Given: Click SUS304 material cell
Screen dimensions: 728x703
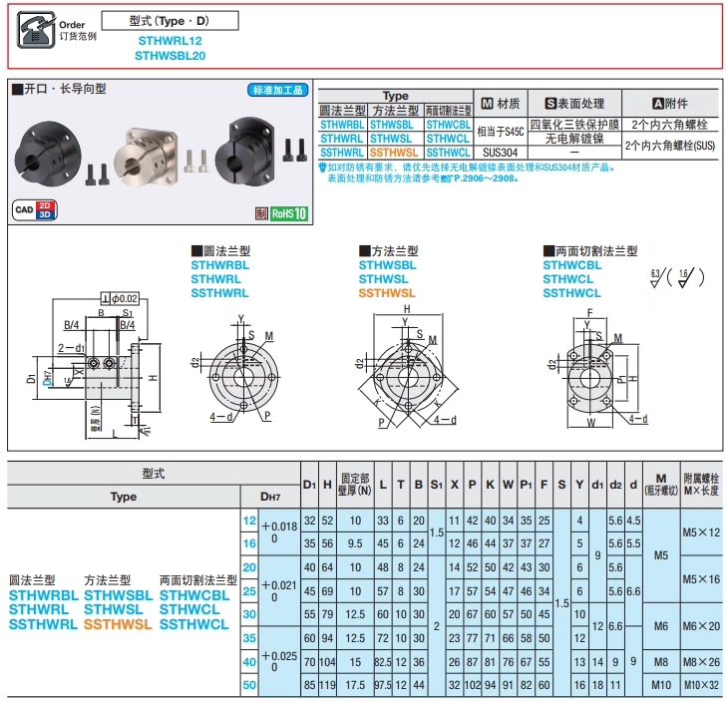Looking at the screenshot, I should coord(500,153).
